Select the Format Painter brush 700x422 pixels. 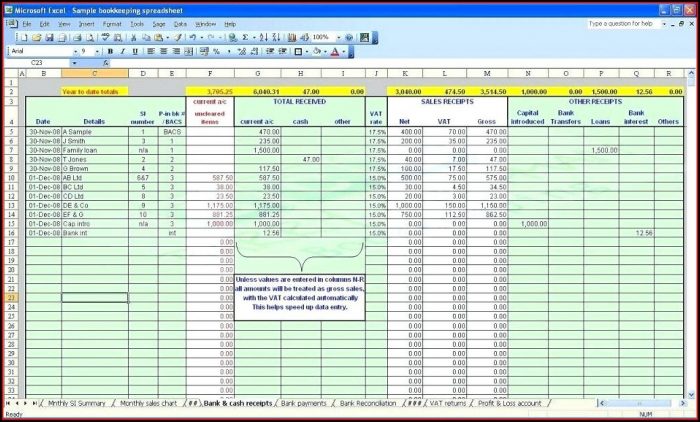(178, 38)
